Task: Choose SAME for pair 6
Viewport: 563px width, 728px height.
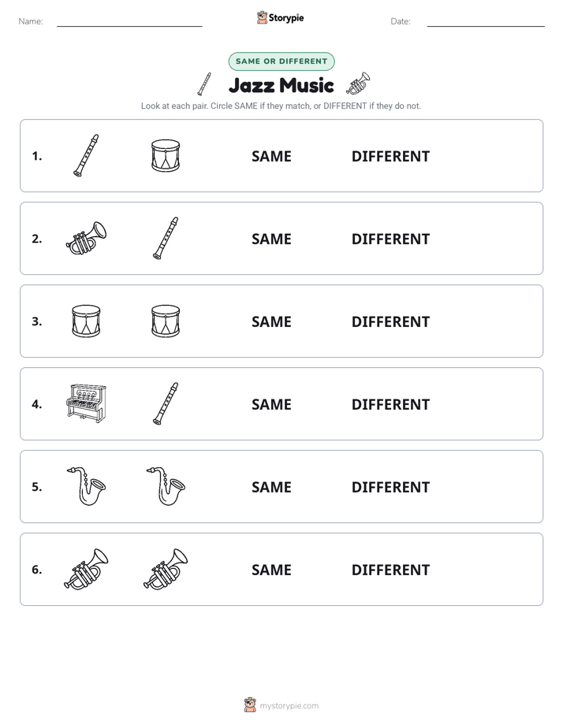Action: click(271, 570)
